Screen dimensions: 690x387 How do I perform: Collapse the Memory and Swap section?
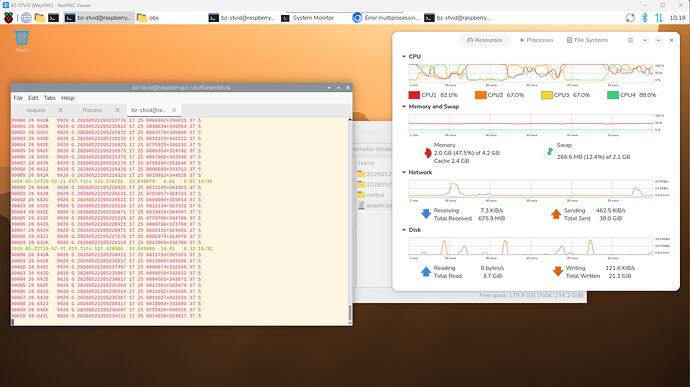tap(404, 107)
